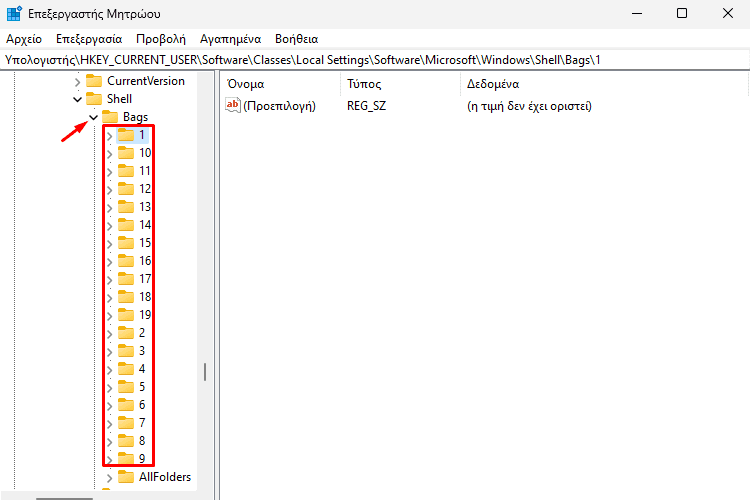Select the Bags folder icon
This screenshot has height=500, width=750.
110,117
